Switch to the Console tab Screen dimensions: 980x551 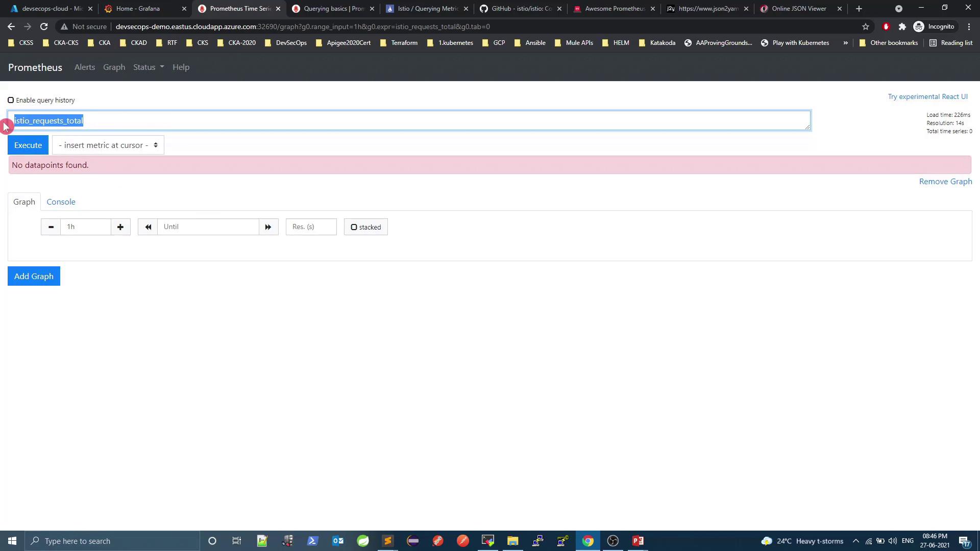pyautogui.click(x=61, y=202)
